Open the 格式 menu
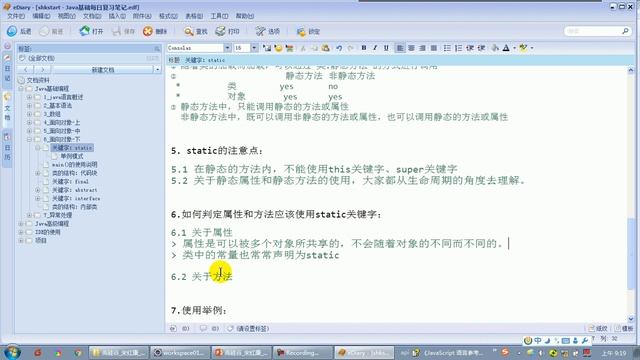 tap(168, 16)
